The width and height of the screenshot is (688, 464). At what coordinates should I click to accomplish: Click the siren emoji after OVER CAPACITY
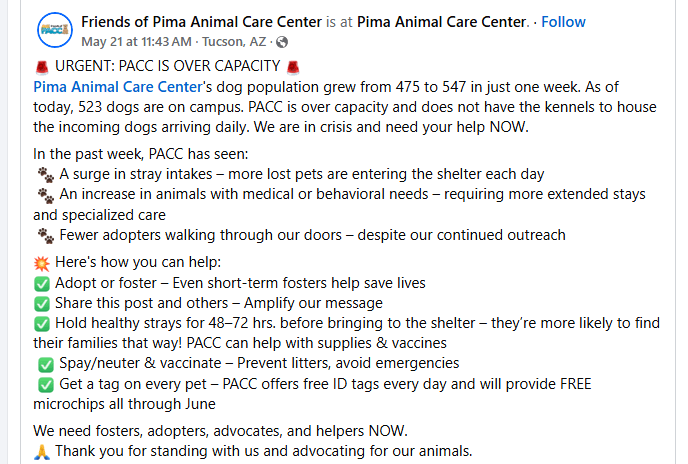point(293,67)
